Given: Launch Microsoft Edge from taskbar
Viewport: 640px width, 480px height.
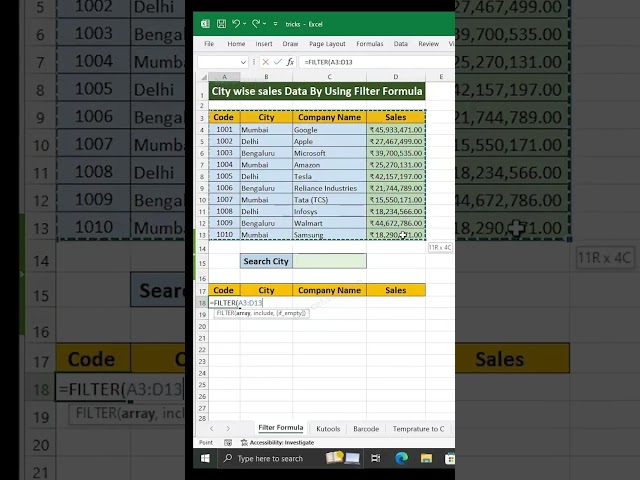Looking at the screenshot, I should click(401, 458).
